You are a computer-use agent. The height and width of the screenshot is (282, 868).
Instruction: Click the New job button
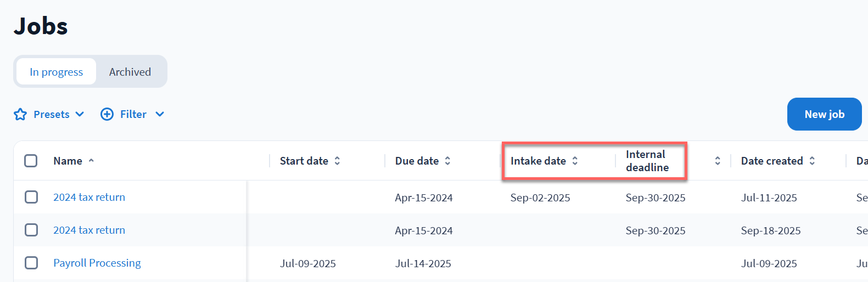click(824, 114)
